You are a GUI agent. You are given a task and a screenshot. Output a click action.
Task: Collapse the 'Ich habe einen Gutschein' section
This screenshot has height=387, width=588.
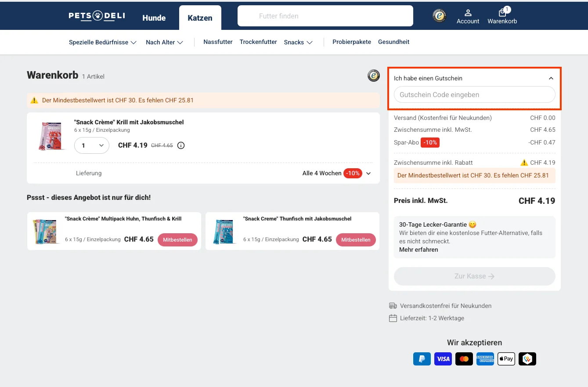click(551, 78)
